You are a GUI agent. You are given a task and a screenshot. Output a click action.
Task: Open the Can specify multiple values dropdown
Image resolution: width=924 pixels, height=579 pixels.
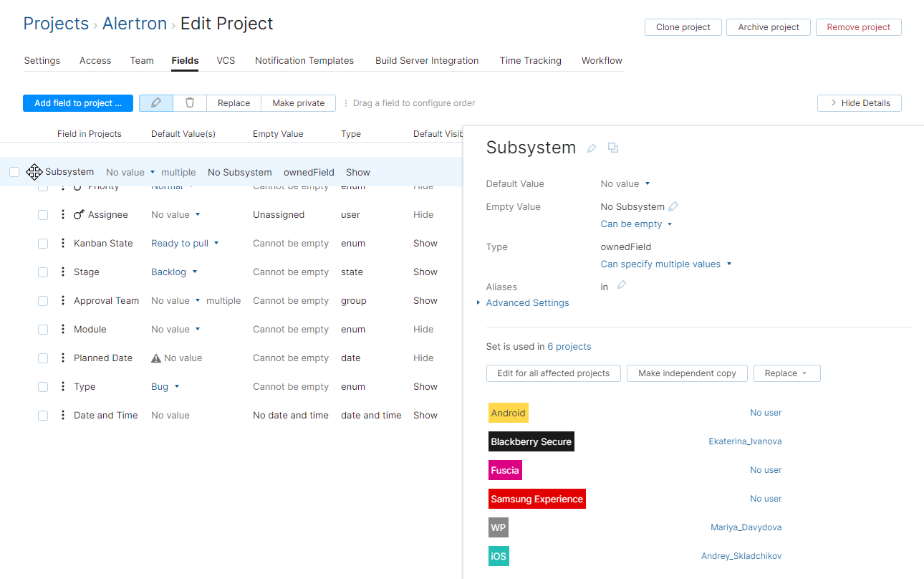665,264
